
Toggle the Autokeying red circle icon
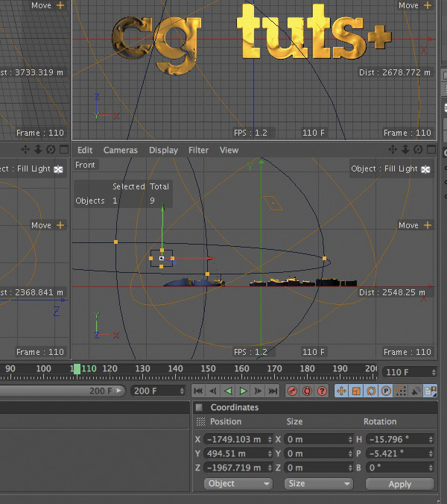click(x=307, y=391)
